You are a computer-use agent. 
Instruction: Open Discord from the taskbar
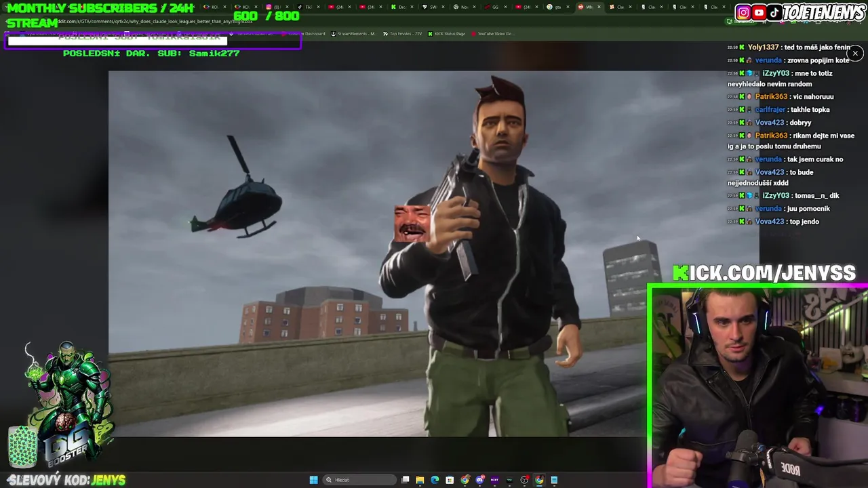[479, 480]
